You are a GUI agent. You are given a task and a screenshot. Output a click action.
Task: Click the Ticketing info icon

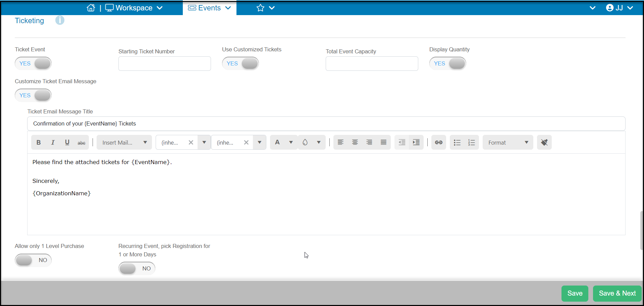click(x=60, y=20)
